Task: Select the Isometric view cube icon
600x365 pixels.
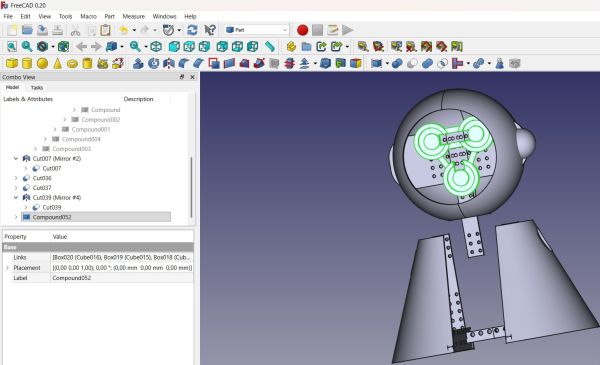Action: click(x=156, y=47)
